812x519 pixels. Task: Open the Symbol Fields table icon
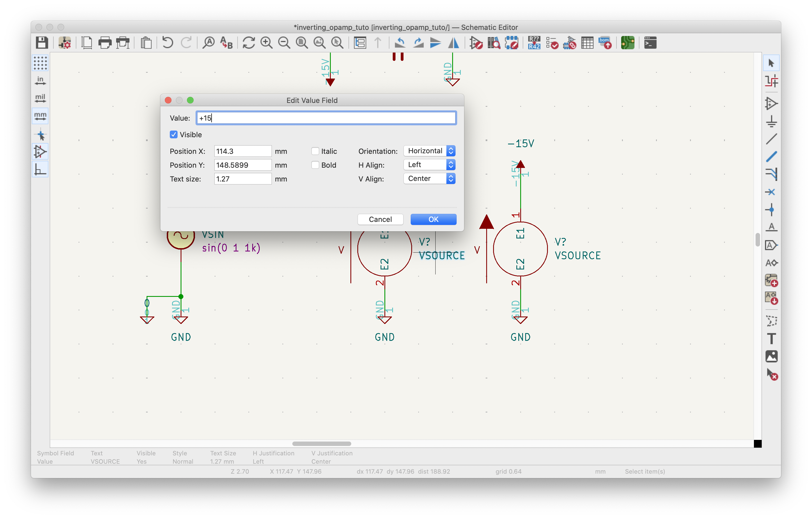click(x=587, y=43)
